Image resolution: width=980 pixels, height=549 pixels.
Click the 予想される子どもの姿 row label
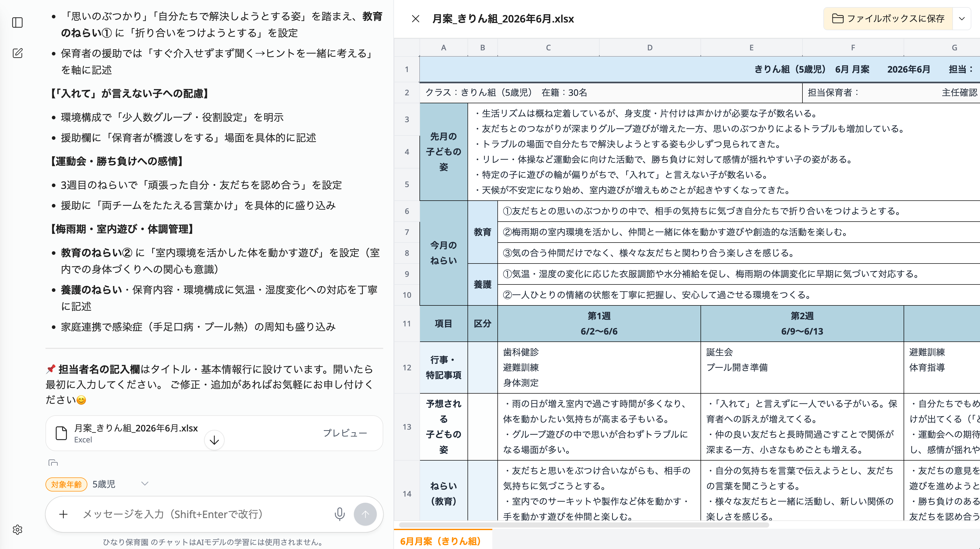(x=444, y=427)
